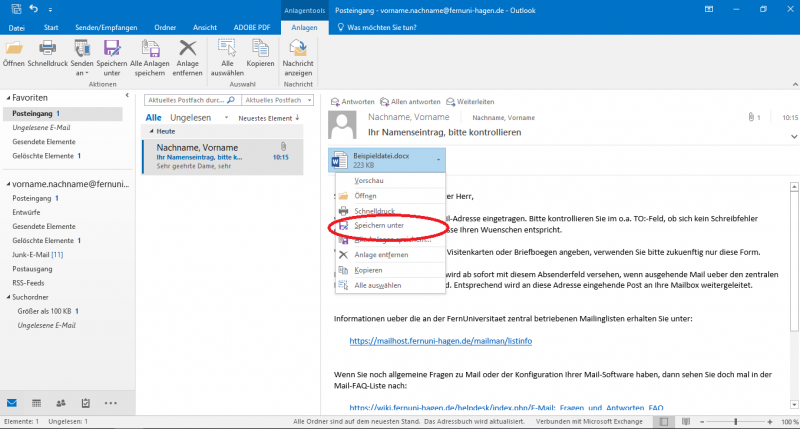The height and width of the screenshot is (429, 800).
Task: Click the Allen antworten button
Action: click(410, 102)
